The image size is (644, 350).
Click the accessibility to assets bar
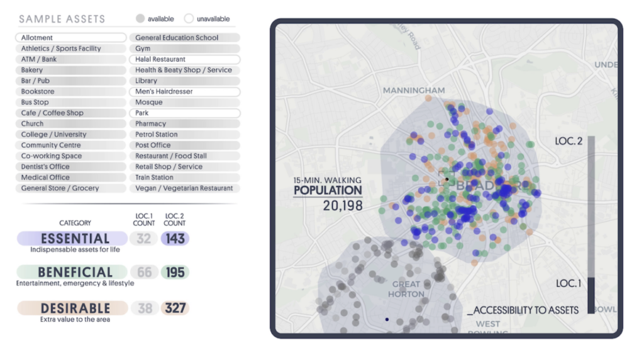591,224
